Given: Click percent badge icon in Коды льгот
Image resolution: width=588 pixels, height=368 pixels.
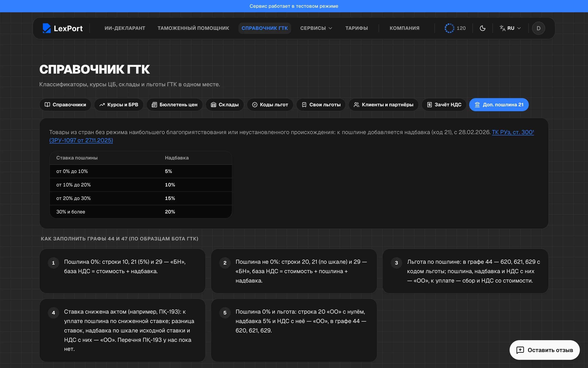Looking at the screenshot, I should tap(255, 105).
